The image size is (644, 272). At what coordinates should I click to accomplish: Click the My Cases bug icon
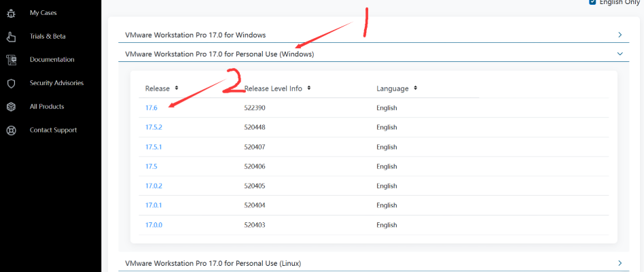pos(11,13)
